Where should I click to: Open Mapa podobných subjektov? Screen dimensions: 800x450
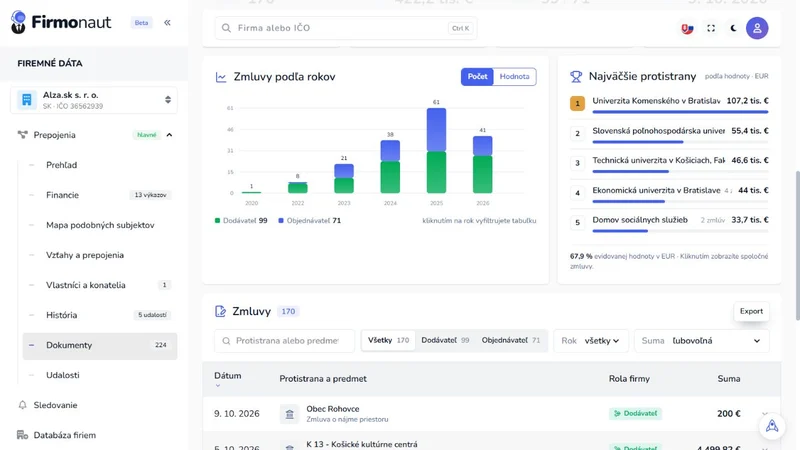pyautogui.click(x=100, y=225)
